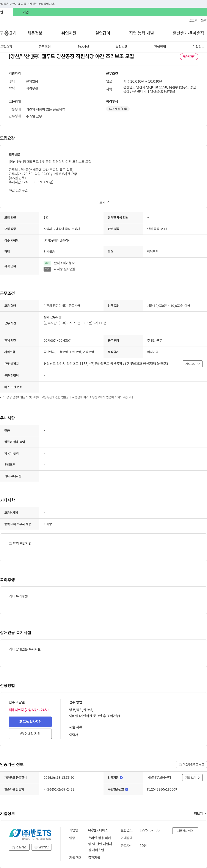Click the 기타 badge beside 자격증 필요없음
The image size is (207, 868).
[47, 269]
